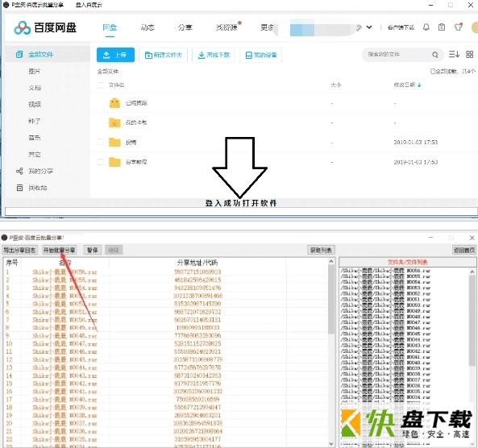Sort by the 文件名 column header
This screenshot has width=478, height=448.
point(116,85)
